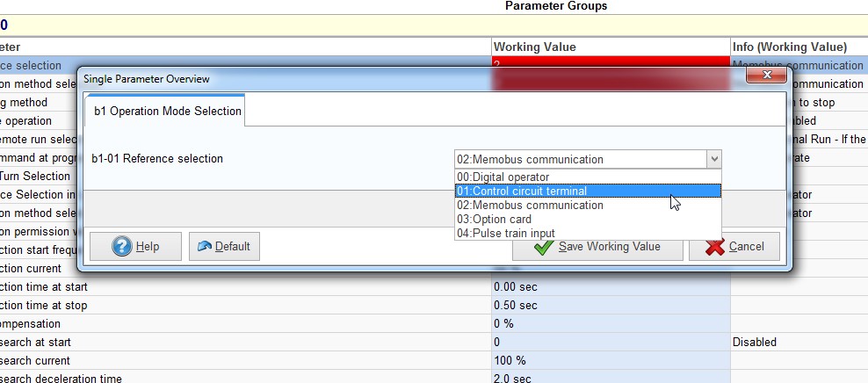The image size is (868, 383).
Task: Click the blue question mark Help icon
Action: (122, 246)
